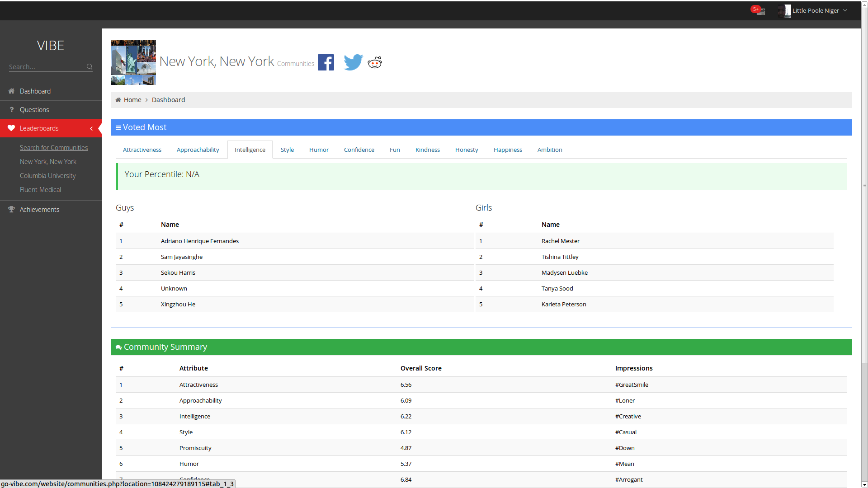Screen dimensions: 868x488
Task: Click the Achievements trophy icon
Action: (x=11, y=209)
